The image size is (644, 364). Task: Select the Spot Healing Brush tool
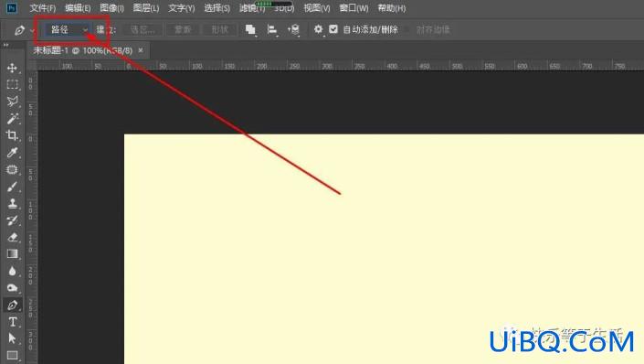[12, 169]
